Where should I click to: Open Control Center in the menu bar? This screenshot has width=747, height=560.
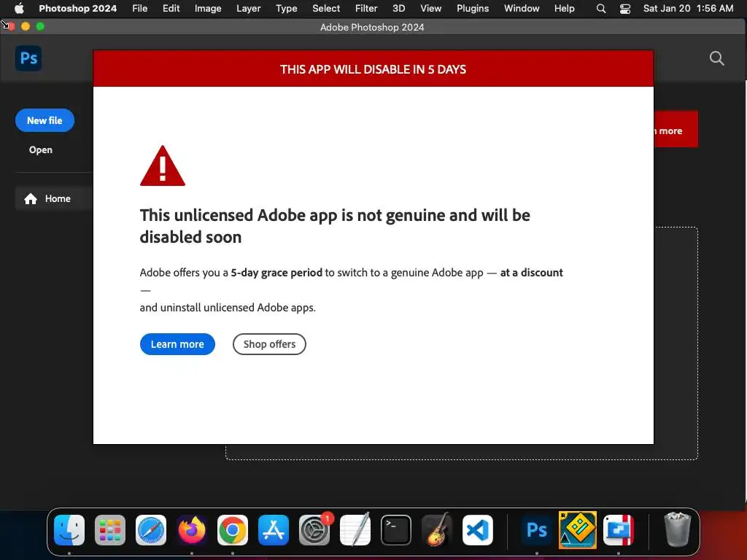625,9
